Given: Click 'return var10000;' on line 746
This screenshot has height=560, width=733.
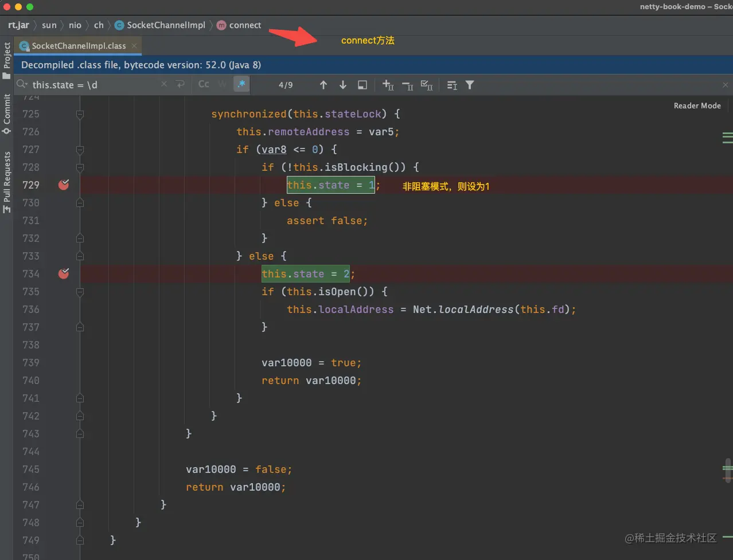Looking at the screenshot, I should click(236, 487).
